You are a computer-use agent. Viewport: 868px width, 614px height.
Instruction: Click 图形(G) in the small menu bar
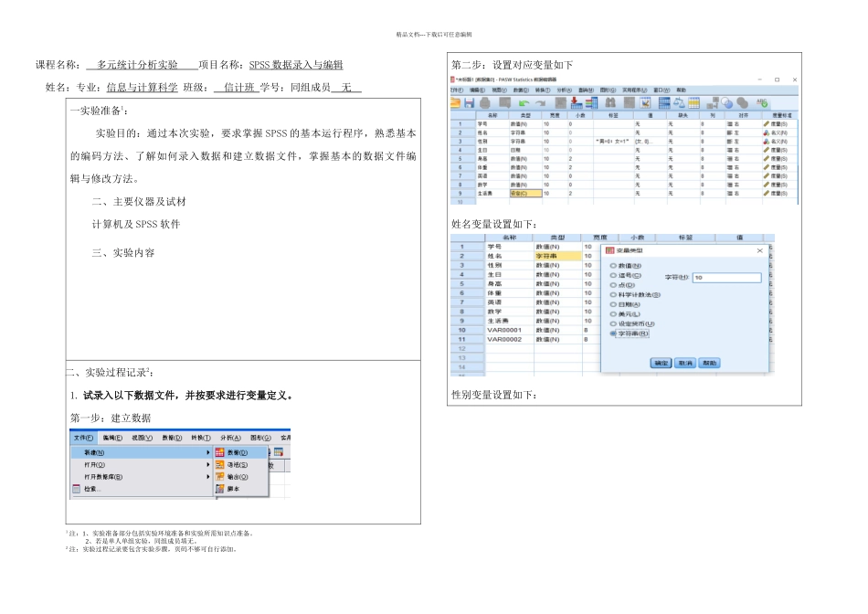pos(260,438)
